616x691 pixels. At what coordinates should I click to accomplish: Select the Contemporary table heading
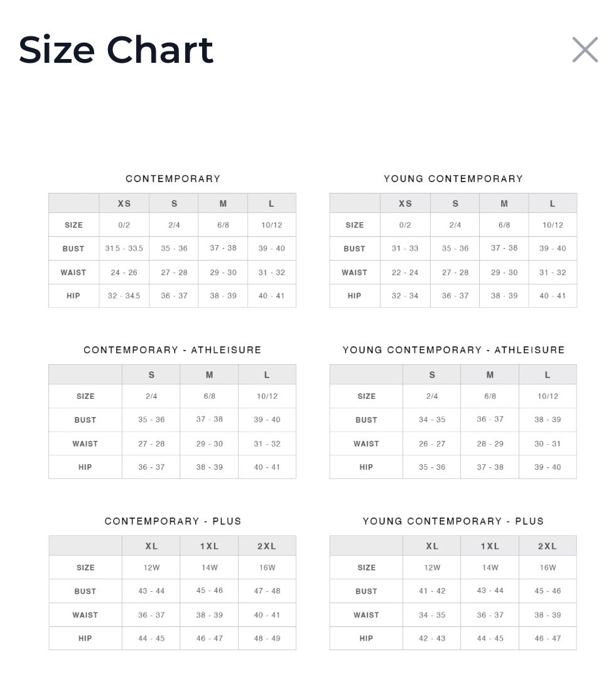pos(173,179)
